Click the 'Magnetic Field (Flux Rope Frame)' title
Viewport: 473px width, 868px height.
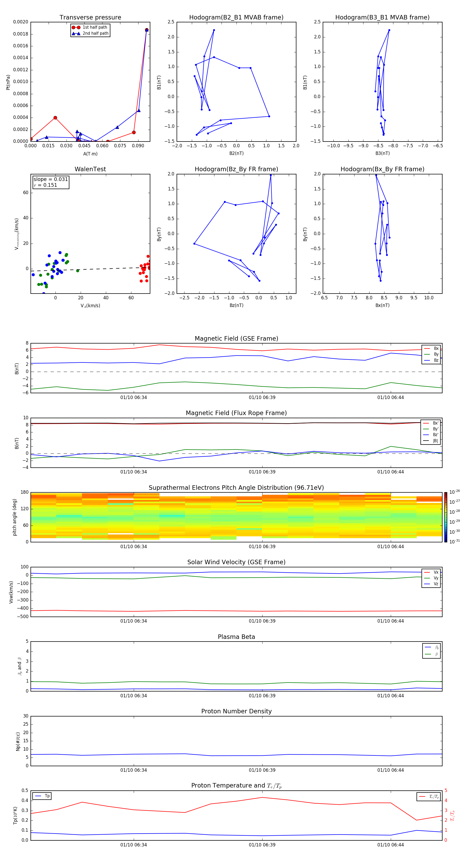click(236, 413)
